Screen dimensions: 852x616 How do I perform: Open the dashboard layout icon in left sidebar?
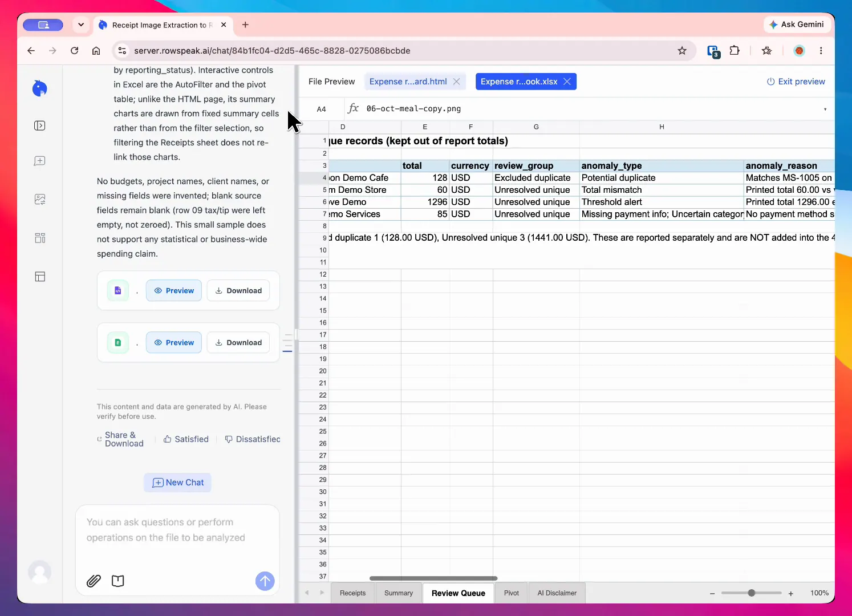tap(40, 238)
